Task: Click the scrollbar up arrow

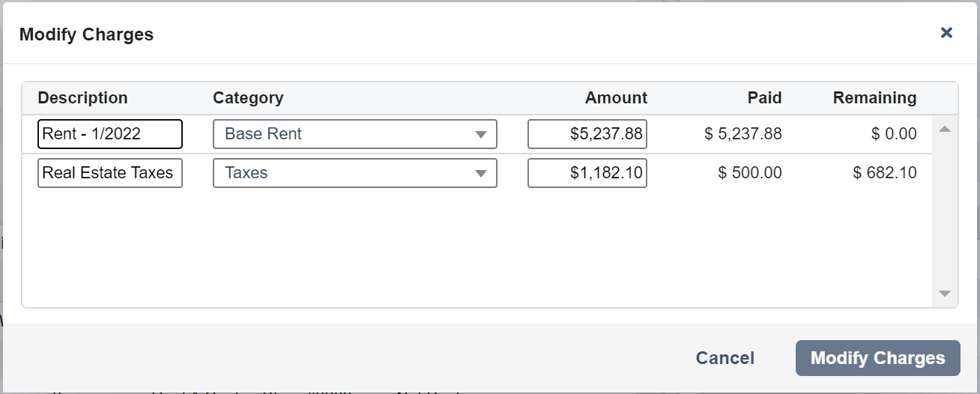Action: (x=945, y=130)
